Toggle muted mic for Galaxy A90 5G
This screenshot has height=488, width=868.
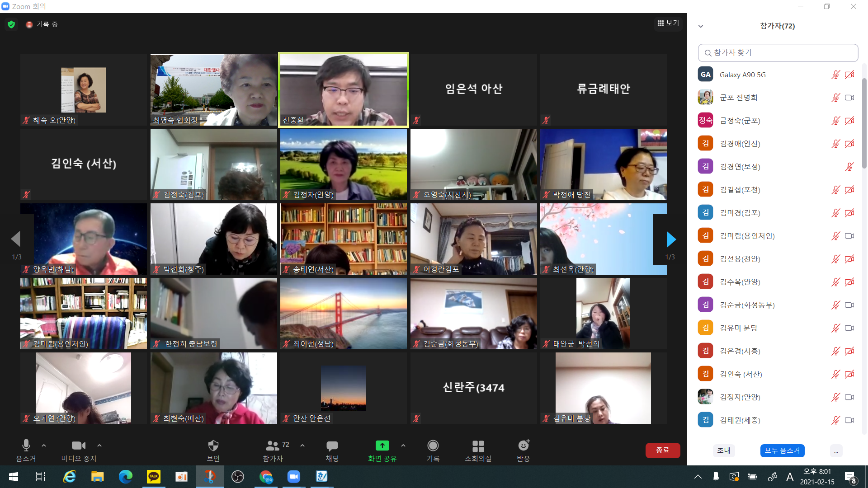(x=835, y=75)
